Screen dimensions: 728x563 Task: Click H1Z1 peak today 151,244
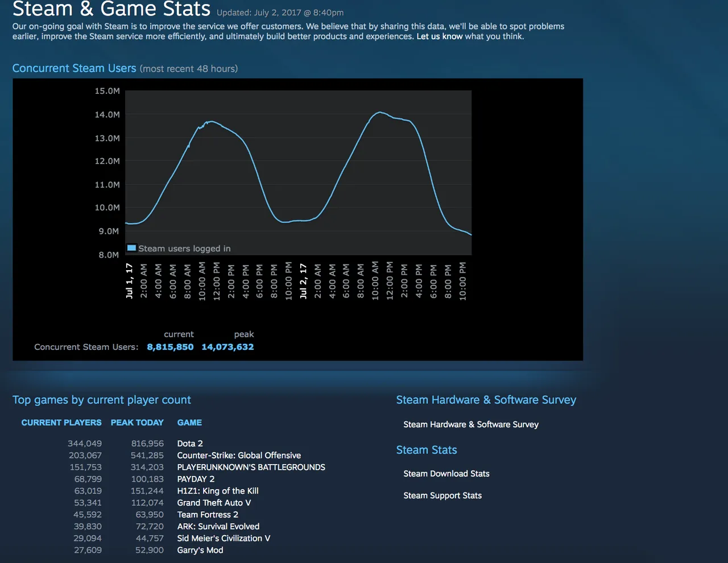147,491
